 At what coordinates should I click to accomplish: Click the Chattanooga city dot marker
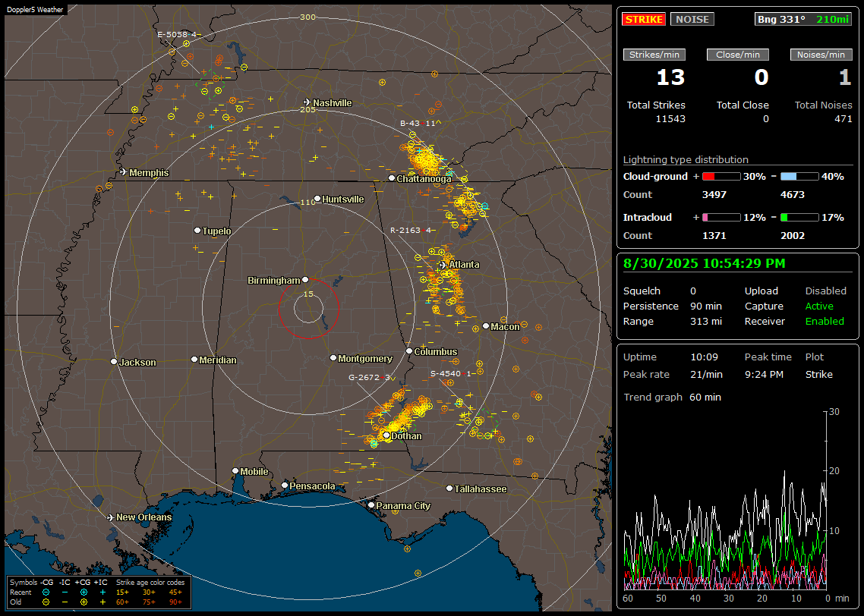pos(392,178)
